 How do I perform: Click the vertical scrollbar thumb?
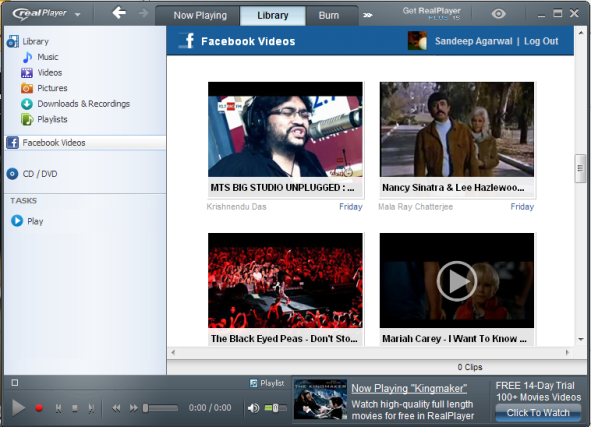(580, 168)
